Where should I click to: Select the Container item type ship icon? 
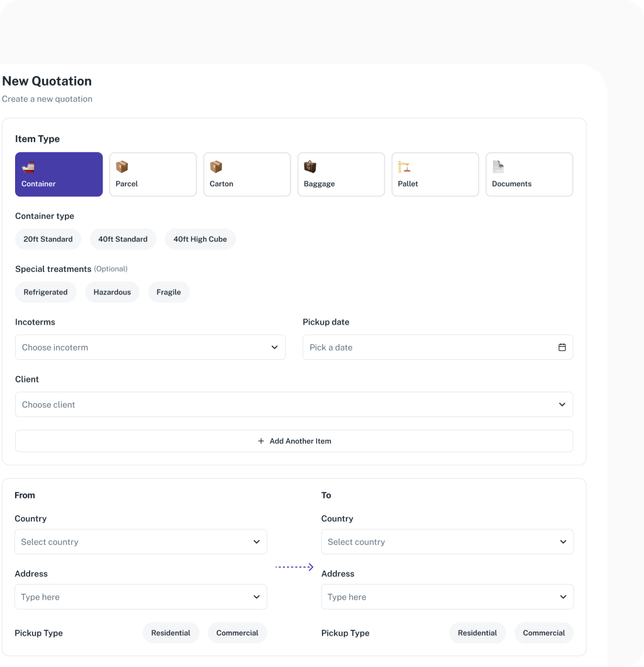click(x=28, y=166)
